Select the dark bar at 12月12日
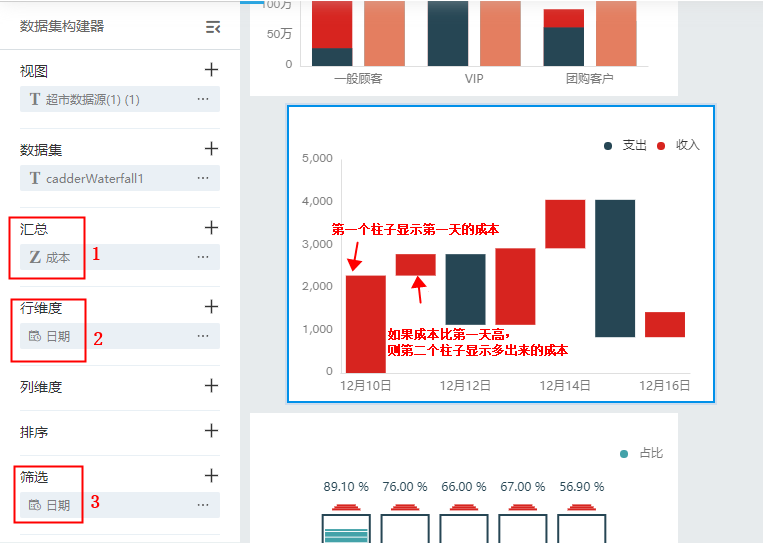 point(465,289)
